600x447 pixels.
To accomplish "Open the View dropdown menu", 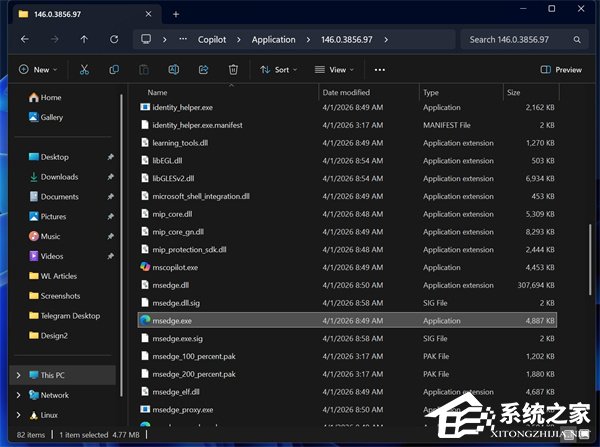I will coord(334,70).
